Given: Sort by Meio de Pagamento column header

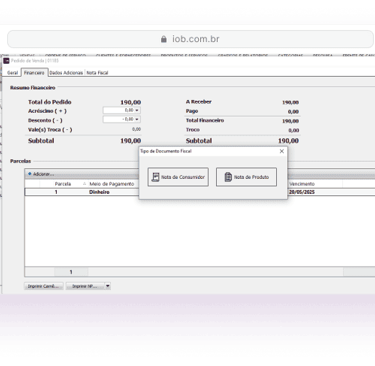Looking at the screenshot, I should pyautogui.click(x=112, y=184).
